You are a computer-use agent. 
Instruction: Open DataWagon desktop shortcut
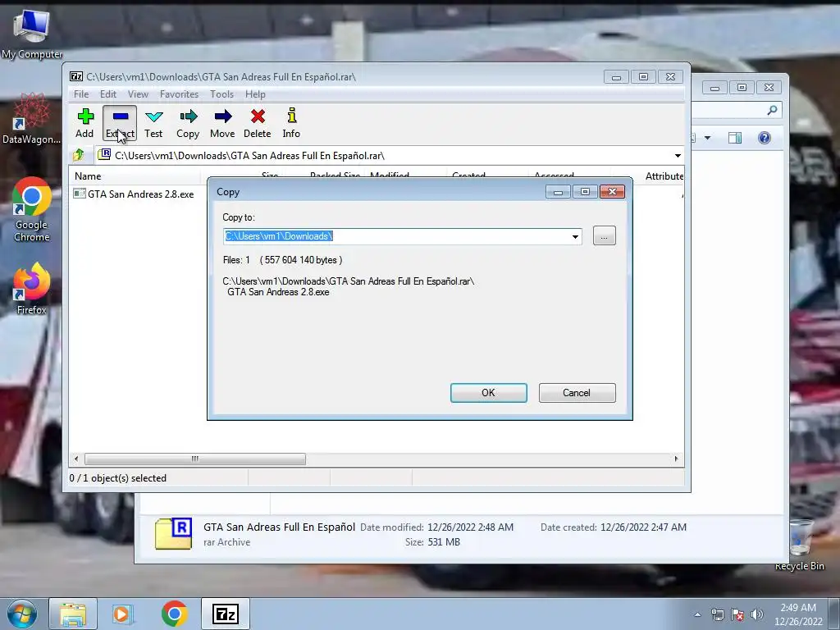pos(32,119)
